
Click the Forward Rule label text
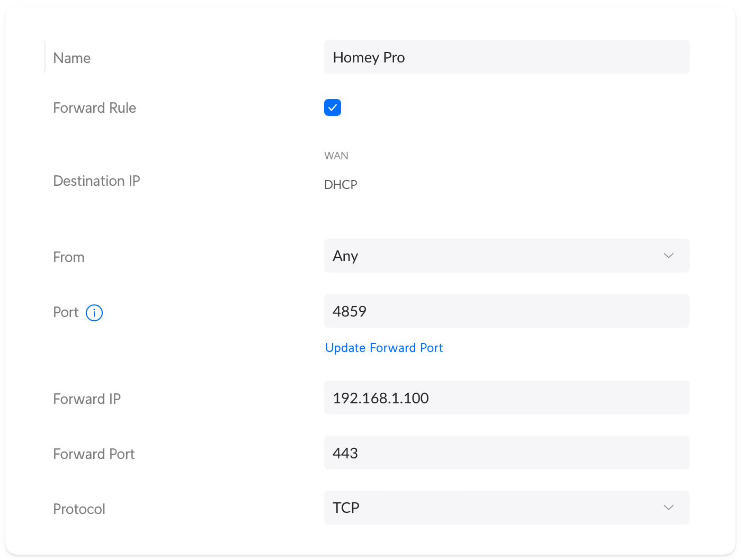[x=94, y=107]
